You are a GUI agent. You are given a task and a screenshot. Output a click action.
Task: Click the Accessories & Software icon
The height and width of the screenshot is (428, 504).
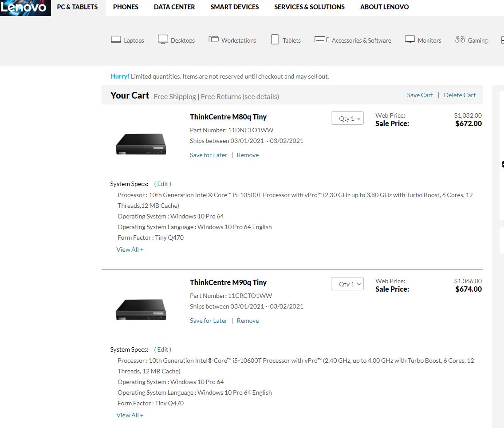point(322,40)
